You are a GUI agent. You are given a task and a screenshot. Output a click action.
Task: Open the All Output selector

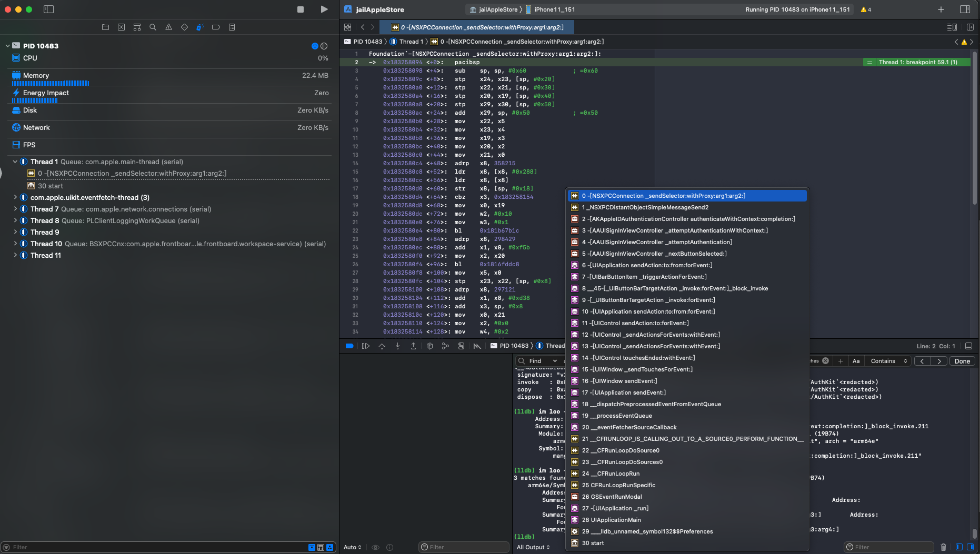(x=533, y=547)
